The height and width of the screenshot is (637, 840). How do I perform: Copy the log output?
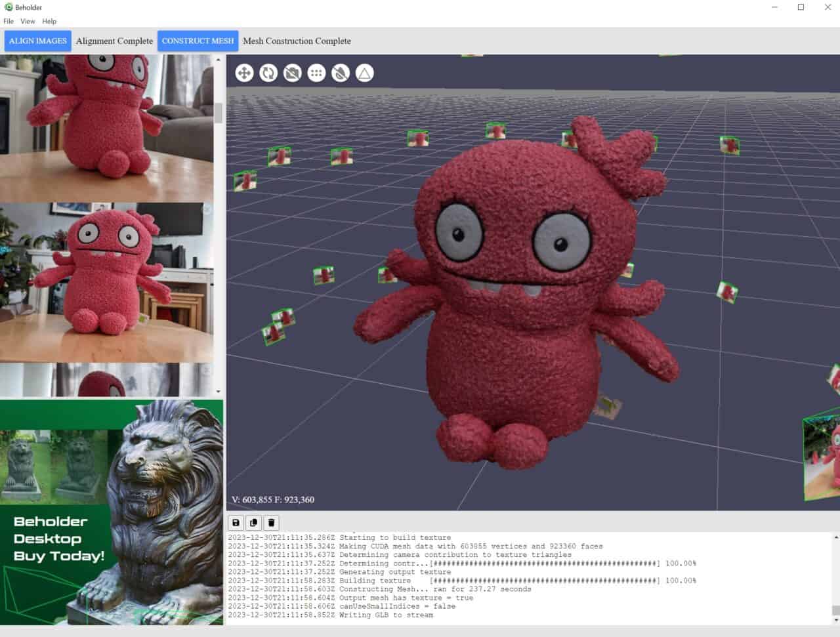pyautogui.click(x=253, y=523)
